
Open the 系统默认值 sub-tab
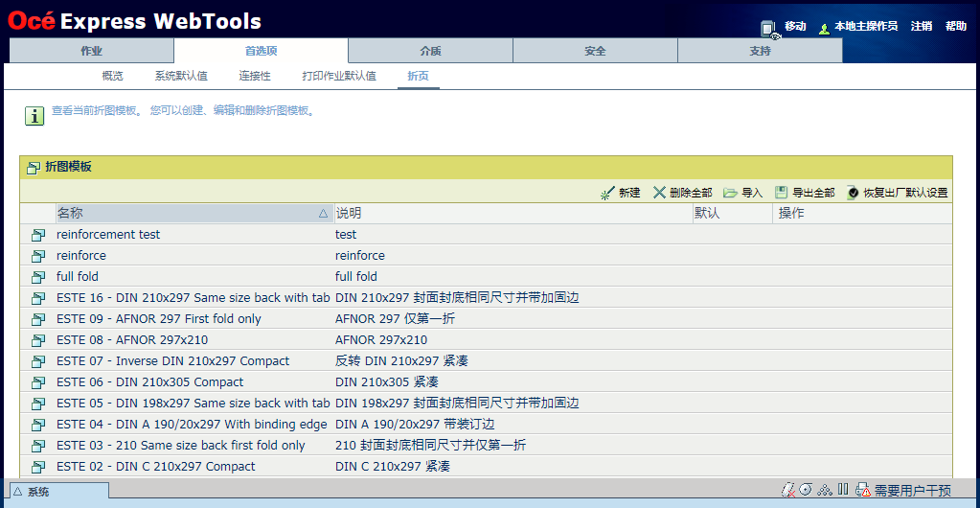point(181,77)
